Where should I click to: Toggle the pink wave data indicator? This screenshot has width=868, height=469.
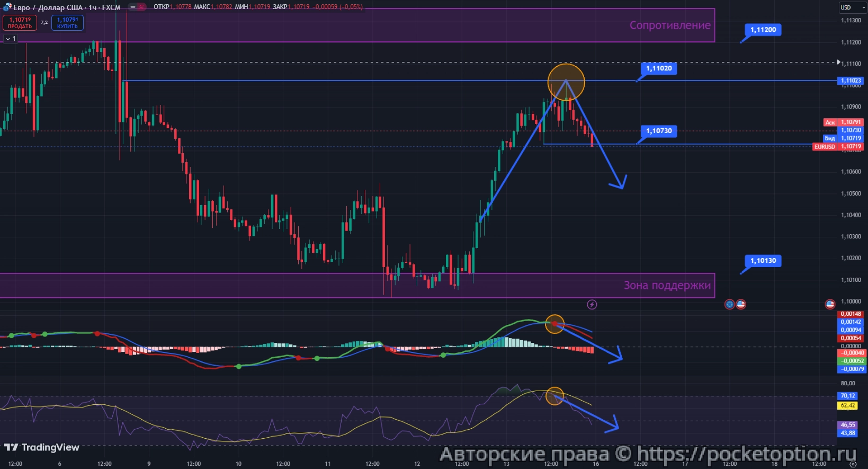click(x=142, y=7)
